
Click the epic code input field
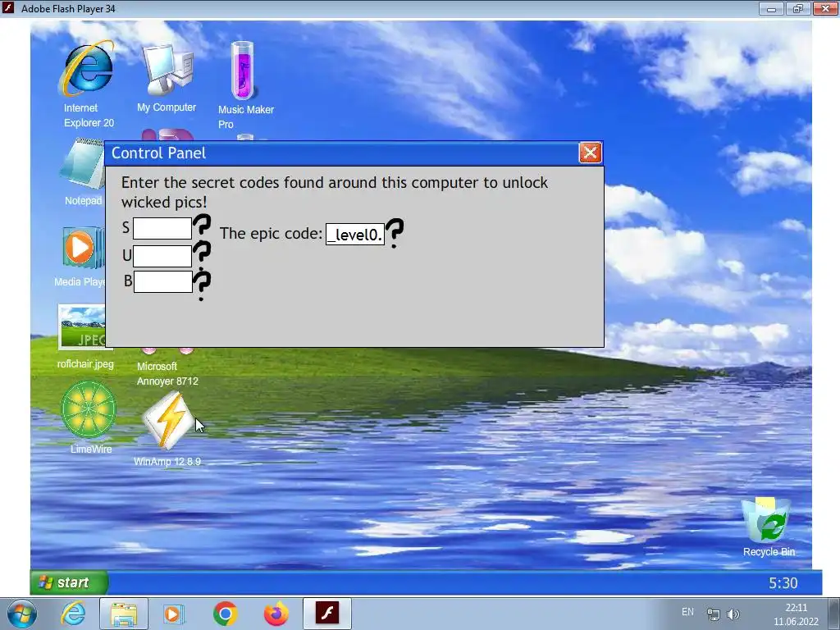click(355, 235)
